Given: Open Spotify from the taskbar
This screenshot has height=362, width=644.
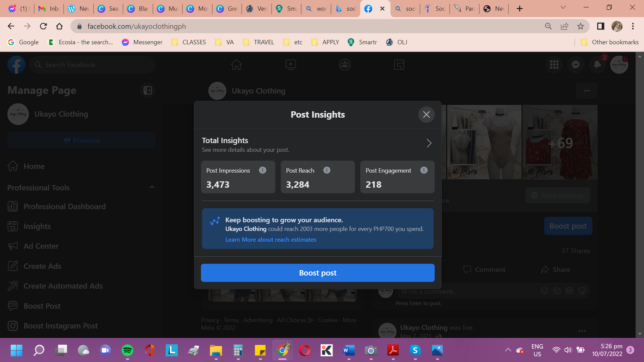Looking at the screenshot, I should point(127,350).
